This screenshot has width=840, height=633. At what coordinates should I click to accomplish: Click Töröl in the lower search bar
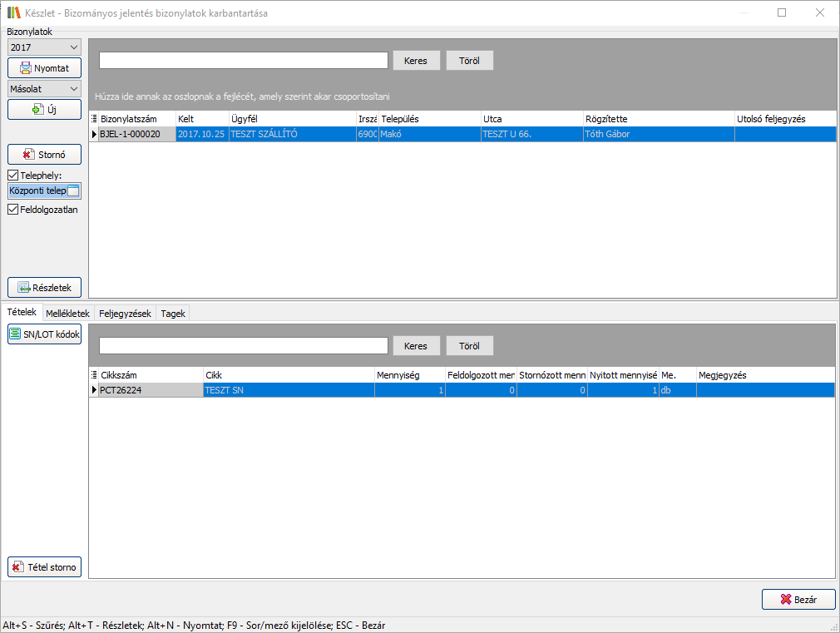click(x=469, y=346)
